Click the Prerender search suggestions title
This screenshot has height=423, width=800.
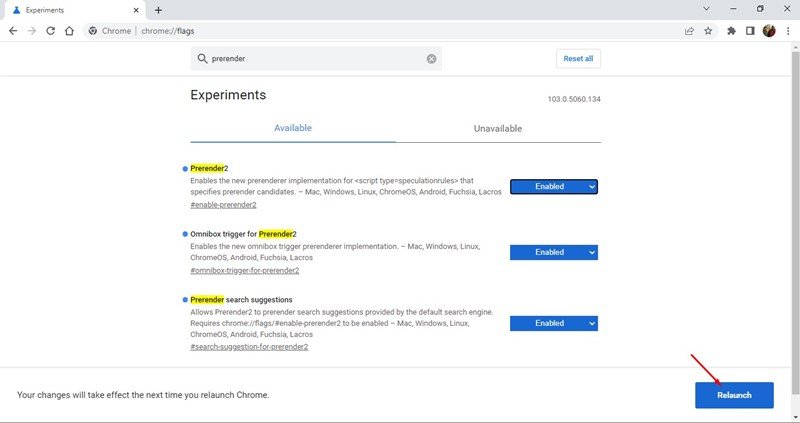click(x=241, y=300)
